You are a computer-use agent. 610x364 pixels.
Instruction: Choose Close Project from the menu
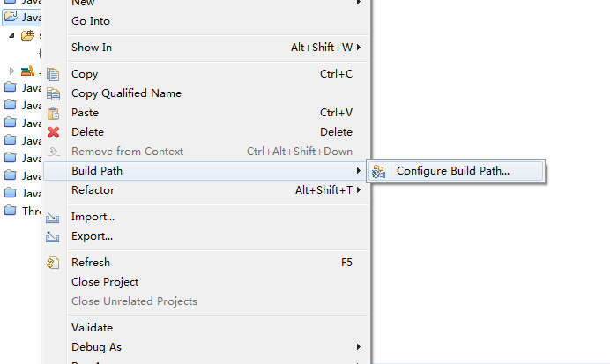pos(105,281)
